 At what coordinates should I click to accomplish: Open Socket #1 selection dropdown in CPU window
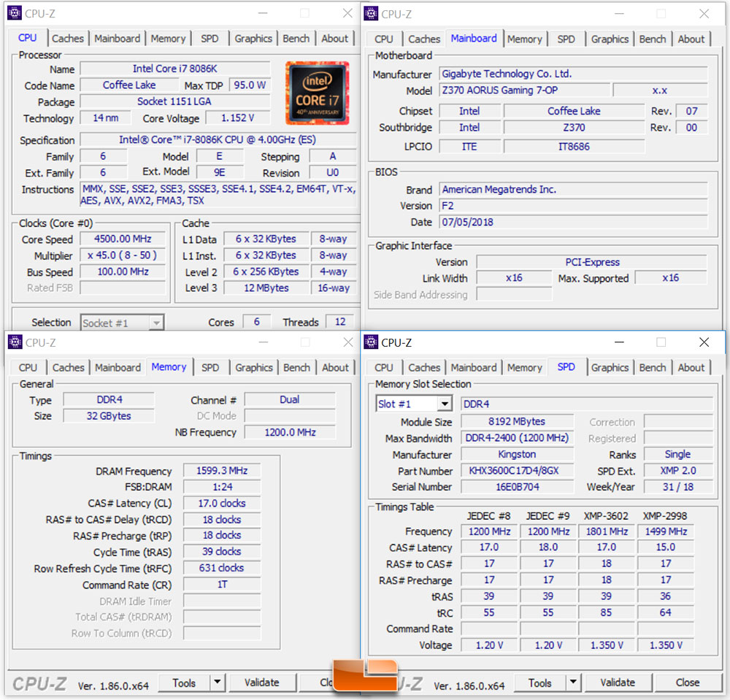pyautogui.click(x=122, y=323)
